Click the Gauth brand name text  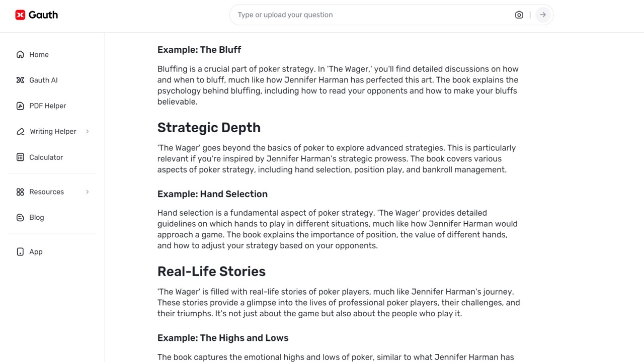click(x=43, y=15)
